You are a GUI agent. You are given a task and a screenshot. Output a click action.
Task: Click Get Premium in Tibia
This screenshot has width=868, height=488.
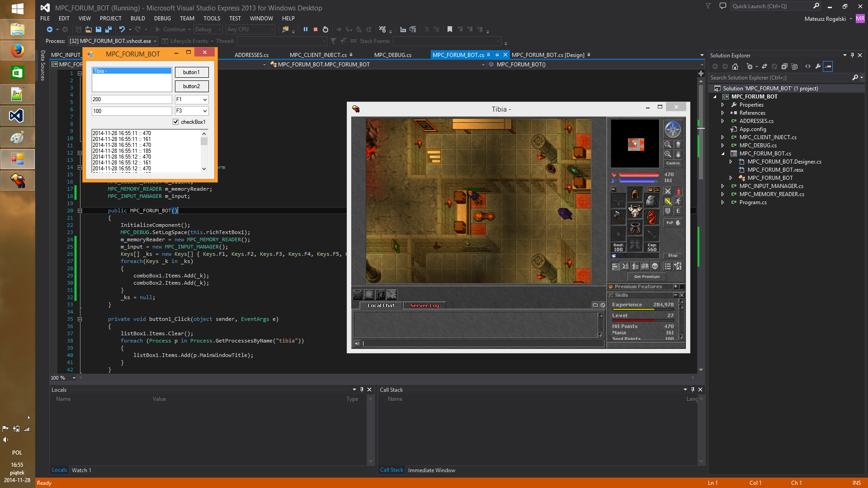coord(647,277)
